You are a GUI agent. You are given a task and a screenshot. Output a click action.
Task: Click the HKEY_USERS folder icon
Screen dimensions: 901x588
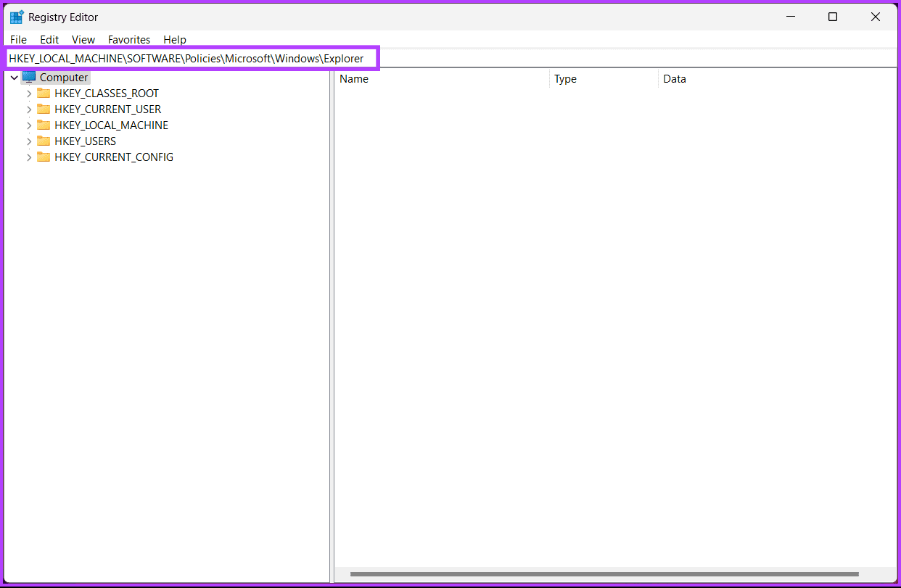tap(44, 141)
